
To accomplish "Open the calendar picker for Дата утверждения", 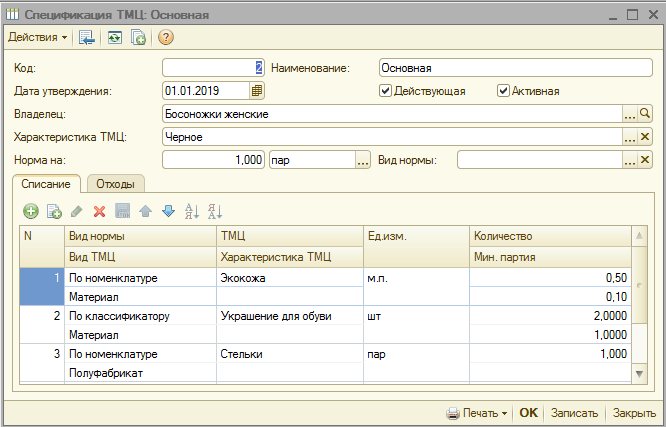I will coord(257,90).
